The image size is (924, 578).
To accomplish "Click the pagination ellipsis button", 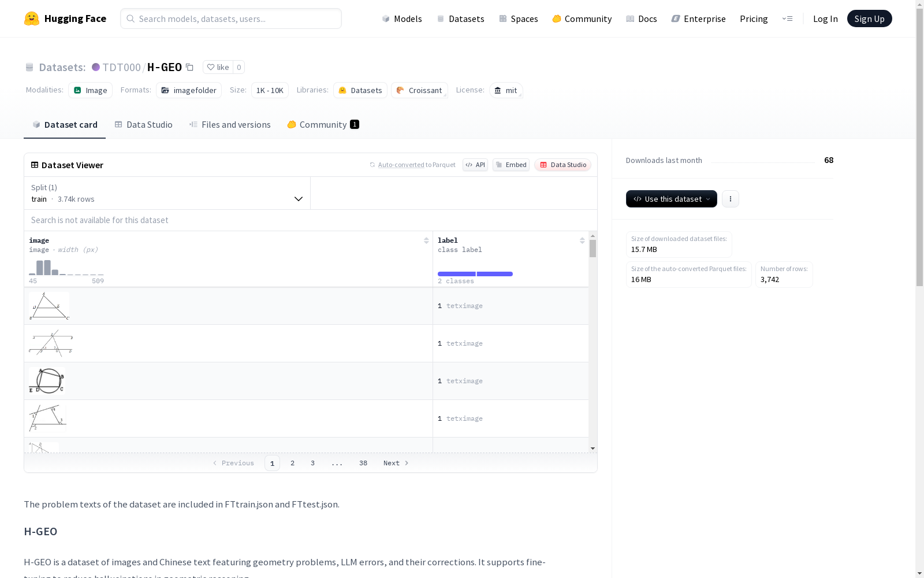I will 337,463.
